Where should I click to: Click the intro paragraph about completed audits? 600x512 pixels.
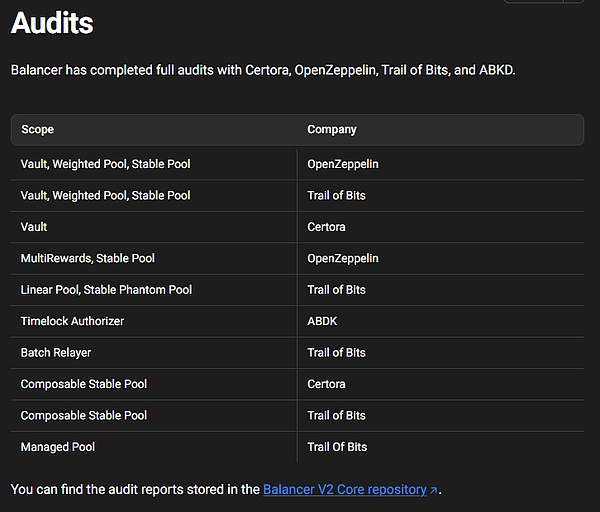(263, 71)
